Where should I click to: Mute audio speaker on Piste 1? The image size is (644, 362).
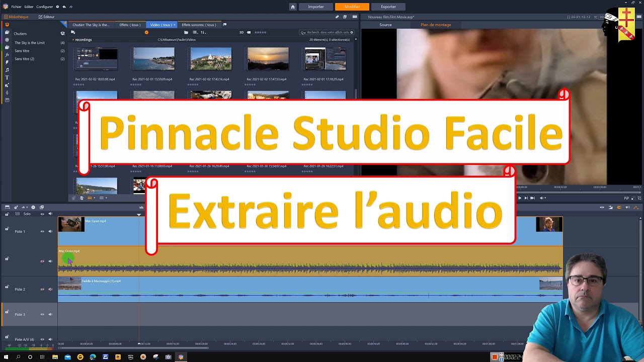pyautogui.click(x=50, y=231)
